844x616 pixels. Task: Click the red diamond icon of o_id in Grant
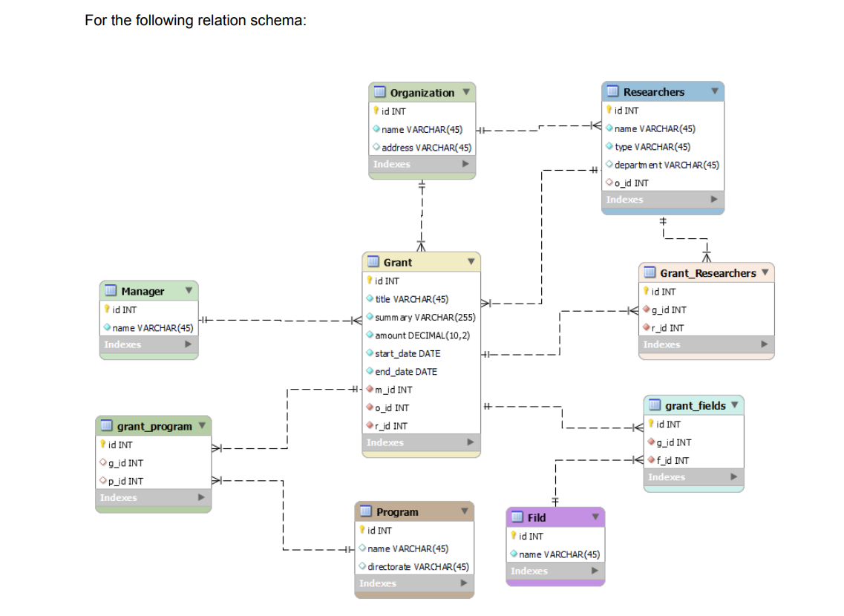(370, 407)
